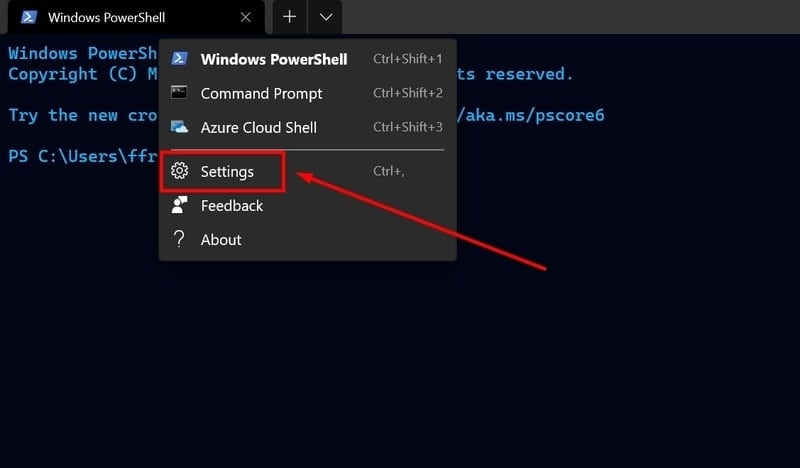Choose Windows PowerShell from the profile menu

click(273, 59)
